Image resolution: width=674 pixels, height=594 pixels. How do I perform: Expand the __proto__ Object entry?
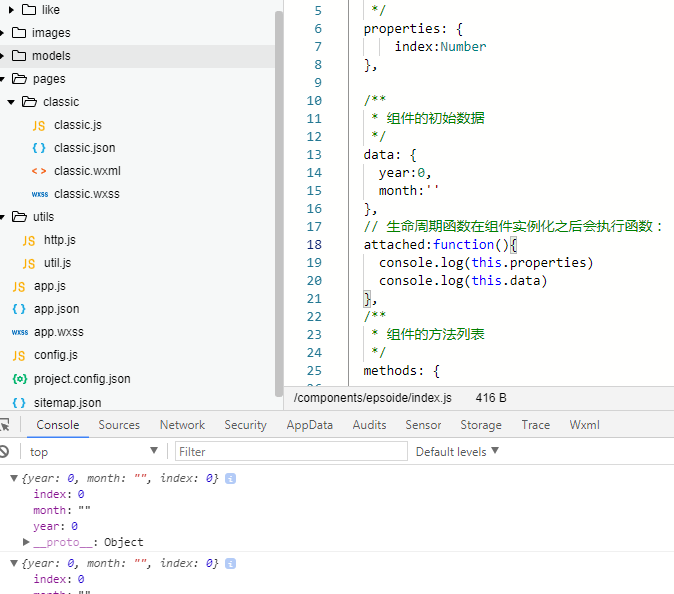[26, 542]
